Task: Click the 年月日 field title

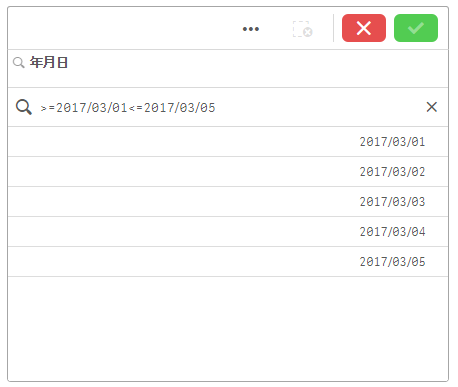Action: (x=49, y=62)
